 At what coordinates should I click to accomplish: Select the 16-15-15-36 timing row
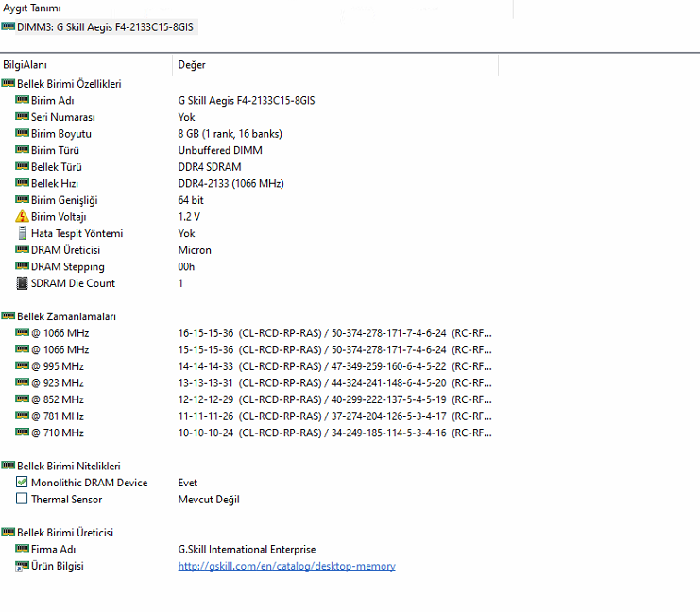334,333
